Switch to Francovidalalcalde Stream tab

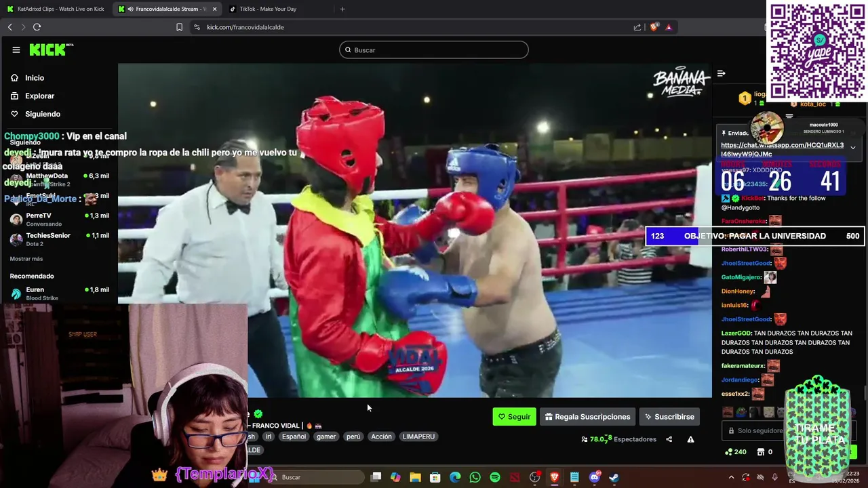coord(166,9)
